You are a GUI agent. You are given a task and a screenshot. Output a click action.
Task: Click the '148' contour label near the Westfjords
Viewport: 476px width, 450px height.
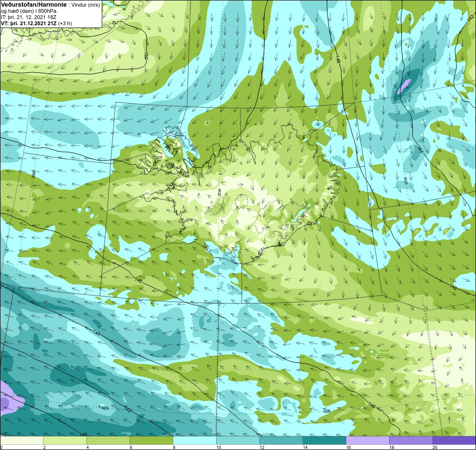coord(186,176)
